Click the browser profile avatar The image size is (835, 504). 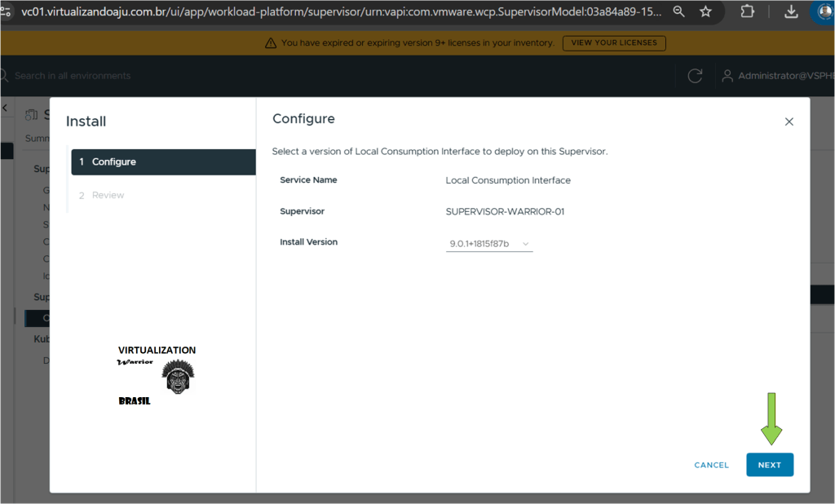tap(824, 11)
